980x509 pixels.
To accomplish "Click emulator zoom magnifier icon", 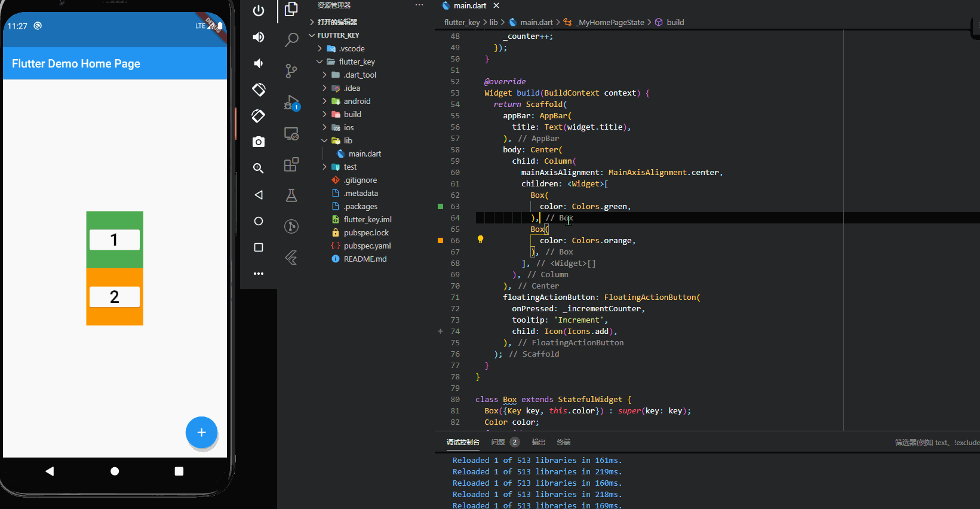I will 258,168.
